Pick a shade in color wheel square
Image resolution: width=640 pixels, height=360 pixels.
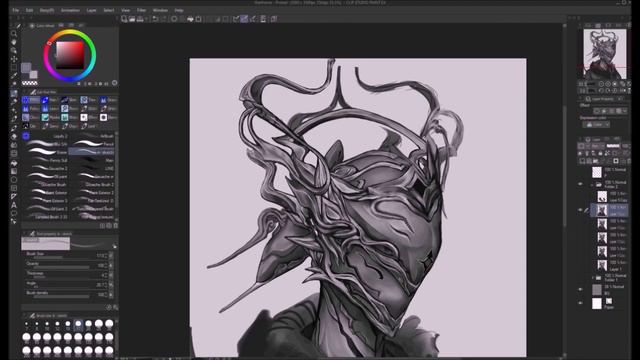click(x=70, y=55)
